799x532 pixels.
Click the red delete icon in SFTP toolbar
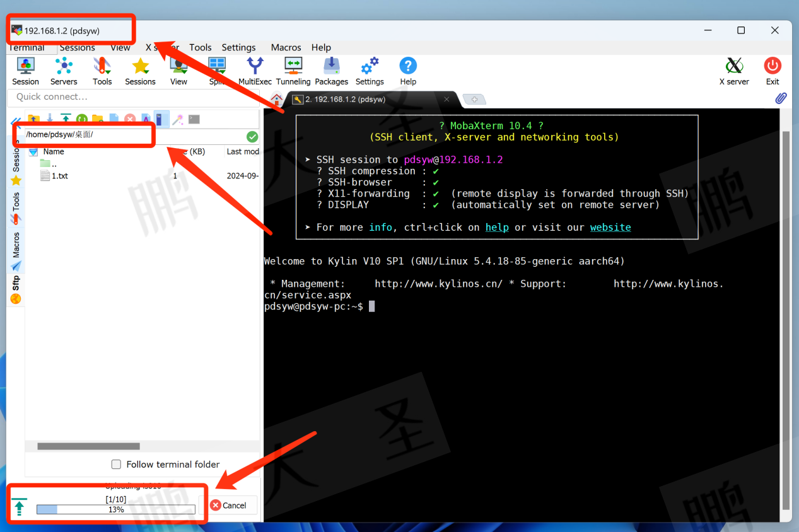tap(130, 119)
